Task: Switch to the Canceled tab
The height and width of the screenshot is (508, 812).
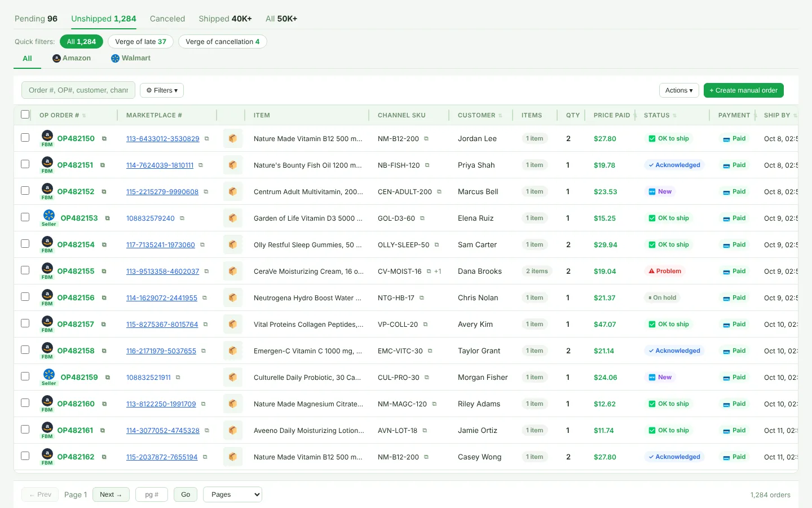Action: point(167,19)
